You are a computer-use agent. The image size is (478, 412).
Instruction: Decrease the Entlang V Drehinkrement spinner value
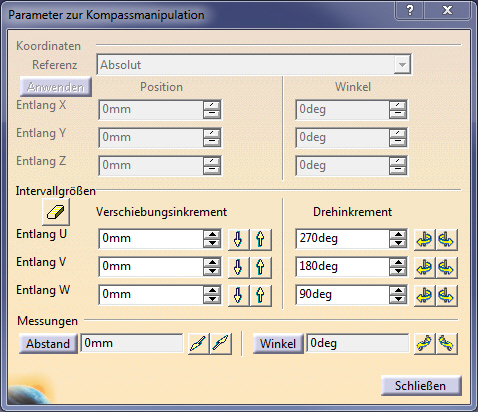398,271
